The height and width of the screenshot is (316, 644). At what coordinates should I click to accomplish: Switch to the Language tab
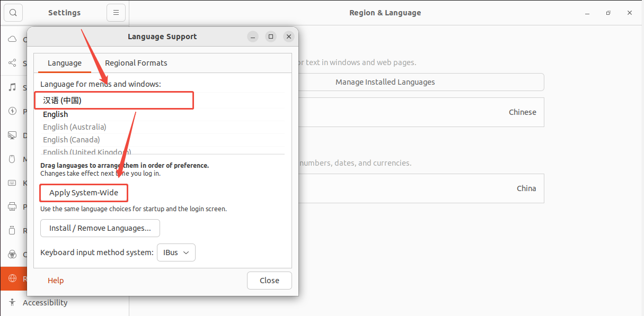point(65,63)
